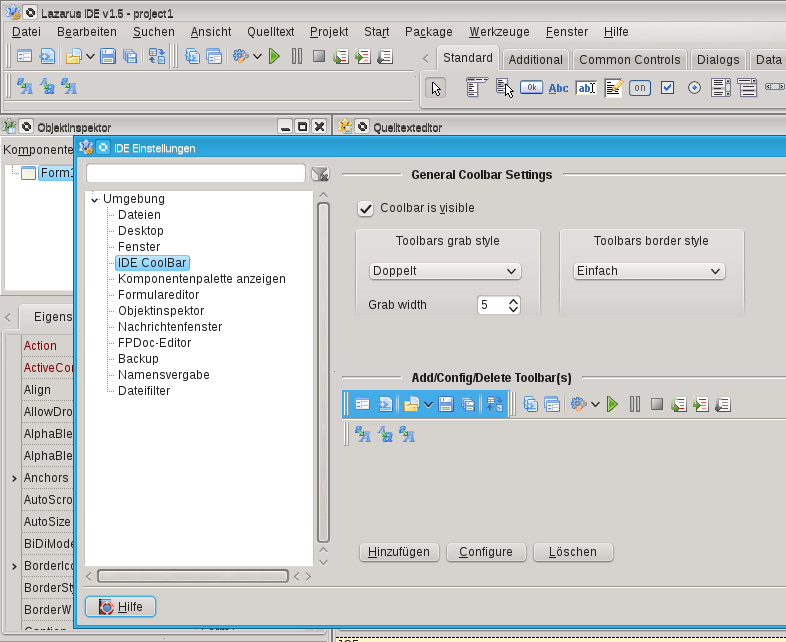Click the Run (green play) icon in main IDE toolbar
The image size is (786, 642).
pos(274,56)
